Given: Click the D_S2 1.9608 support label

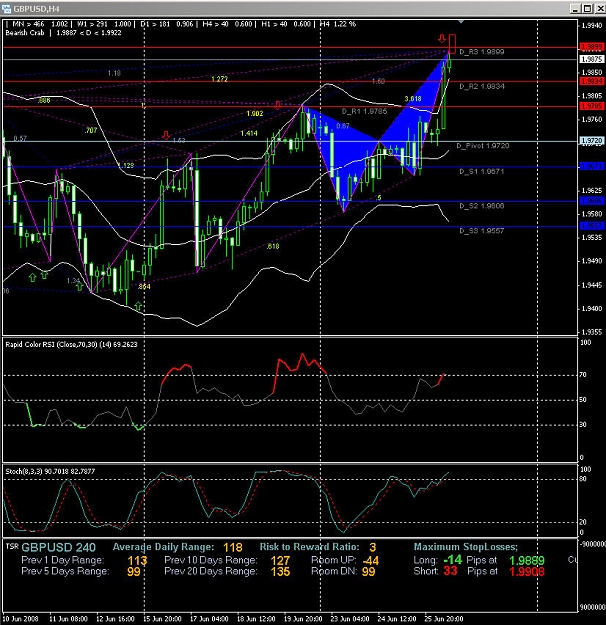Looking at the screenshot, I should click(482, 206).
